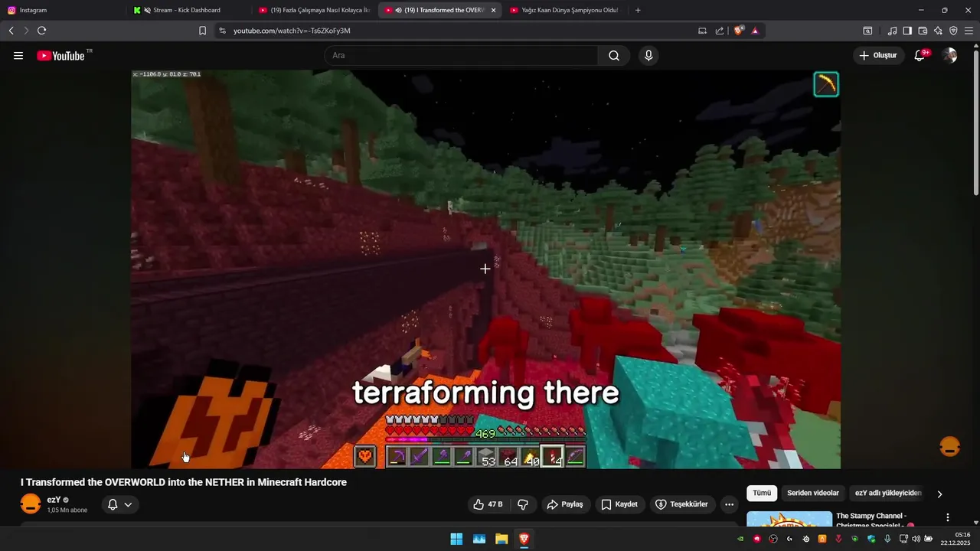
Task: Click the youtube.com address bar URL
Action: [292, 31]
